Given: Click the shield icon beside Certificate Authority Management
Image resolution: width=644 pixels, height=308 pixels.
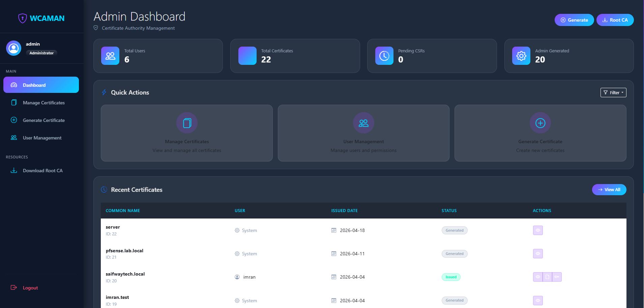Looking at the screenshot, I should tap(96, 28).
